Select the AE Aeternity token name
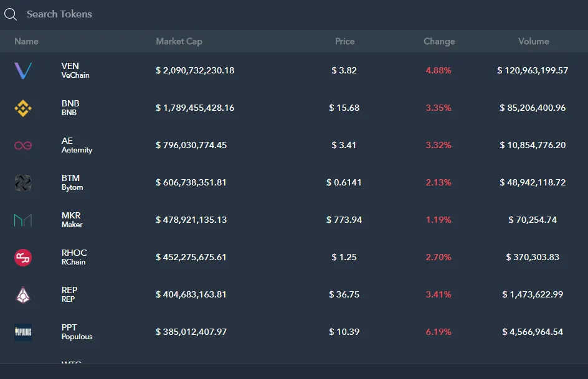Screen dimensions: 588x379 77,145
